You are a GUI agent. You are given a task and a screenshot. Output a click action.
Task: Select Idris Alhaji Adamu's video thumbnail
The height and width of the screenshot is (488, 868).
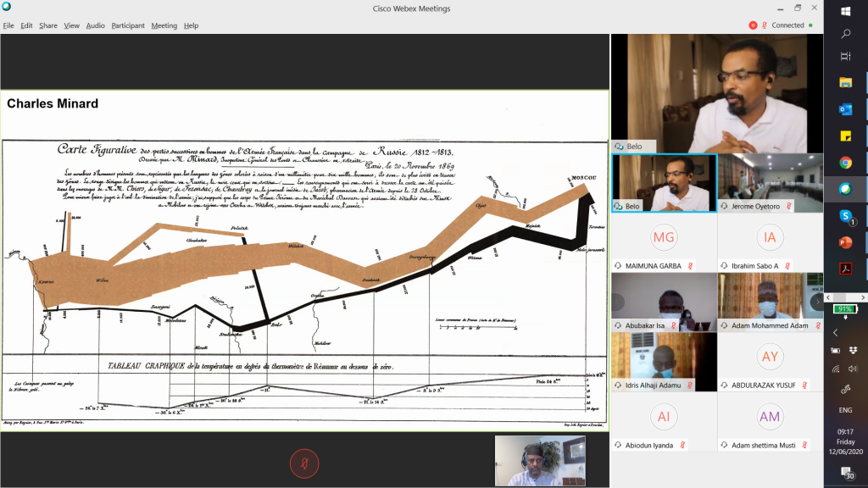tap(665, 362)
